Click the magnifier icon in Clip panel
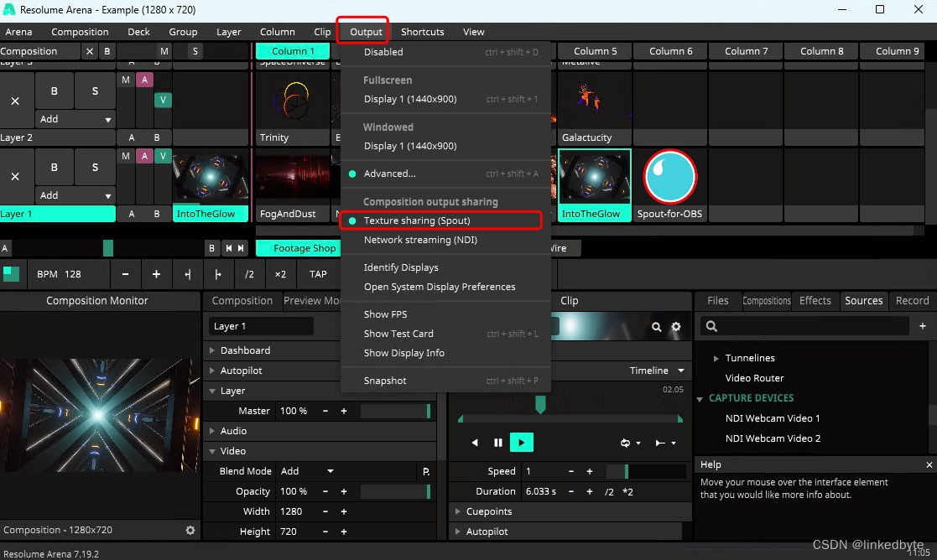This screenshot has height=560, width=937. tap(656, 327)
